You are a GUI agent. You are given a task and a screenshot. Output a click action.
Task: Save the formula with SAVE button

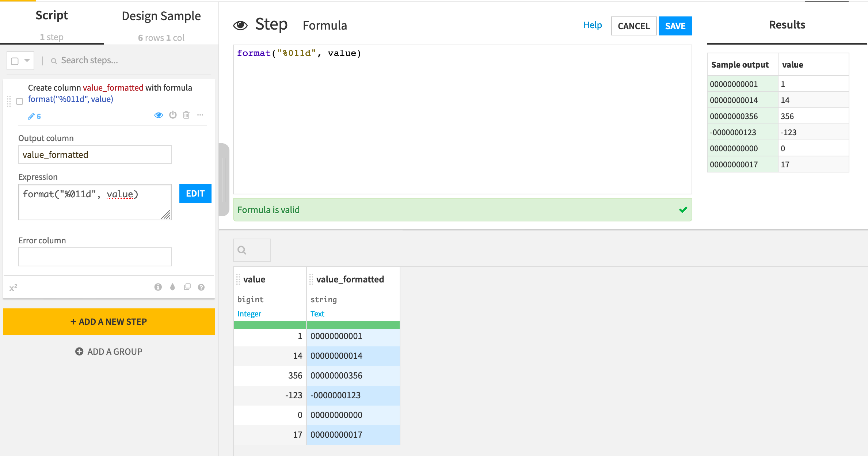[675, 26]
